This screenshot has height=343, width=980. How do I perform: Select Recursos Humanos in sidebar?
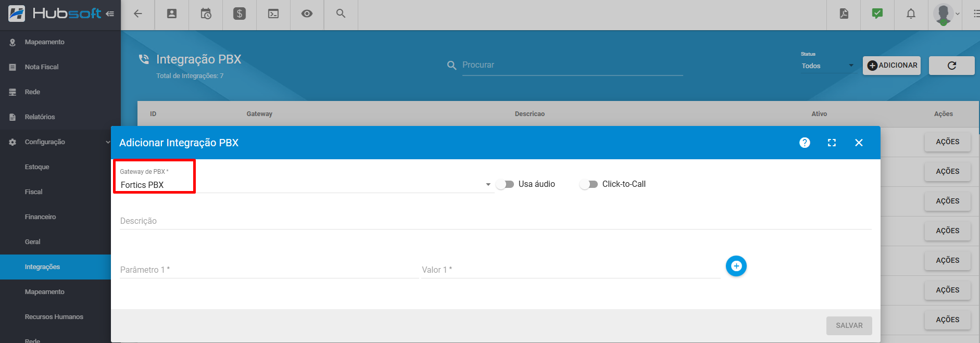pyautogui.click(x=55, y=317)
